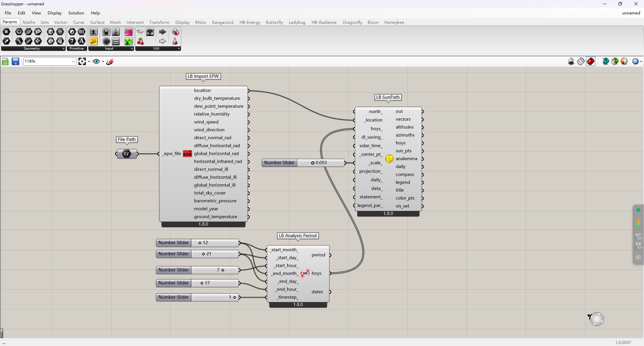This screenshot has height=346, width=644.
Task: Disable preview with the no-preview toggle
Action: [x=571, y=61]
